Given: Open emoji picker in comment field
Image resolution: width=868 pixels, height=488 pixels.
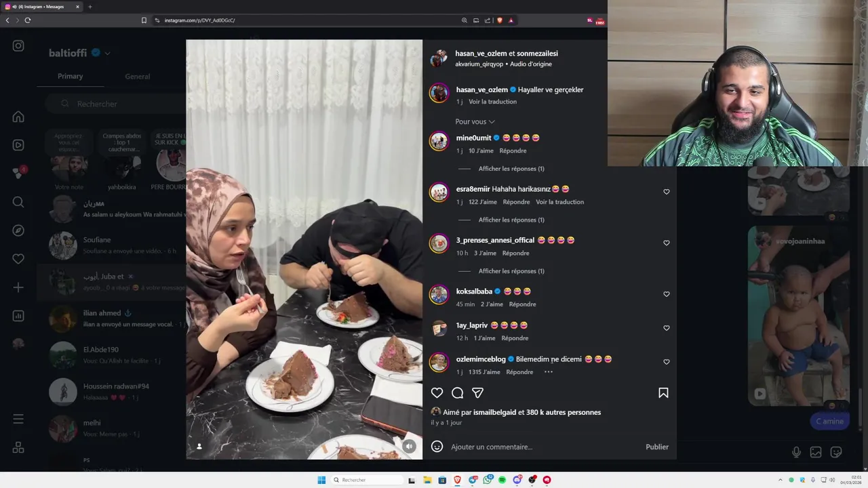Looking at the screenshot, I should (437, 447).
